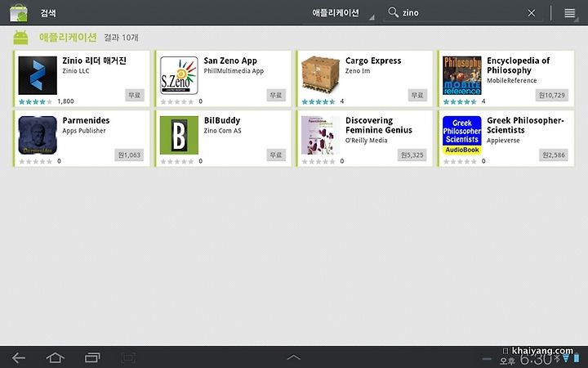The height and width of the screenshot is (368, 588).
Task: Tap the system Back button
Action: 18,357
